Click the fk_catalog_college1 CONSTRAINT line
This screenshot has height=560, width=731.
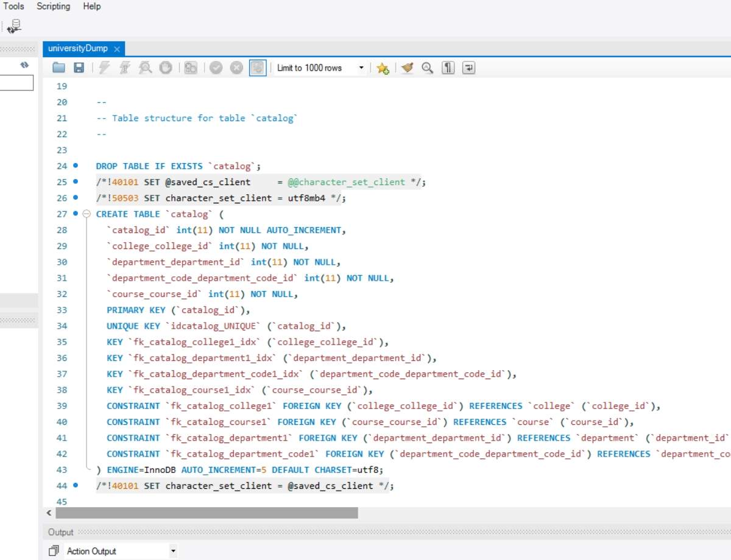383,406
